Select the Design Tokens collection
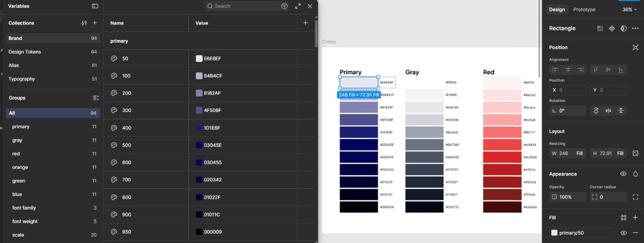The width and height of the screenshot is (644, 243). coord(53,52)
